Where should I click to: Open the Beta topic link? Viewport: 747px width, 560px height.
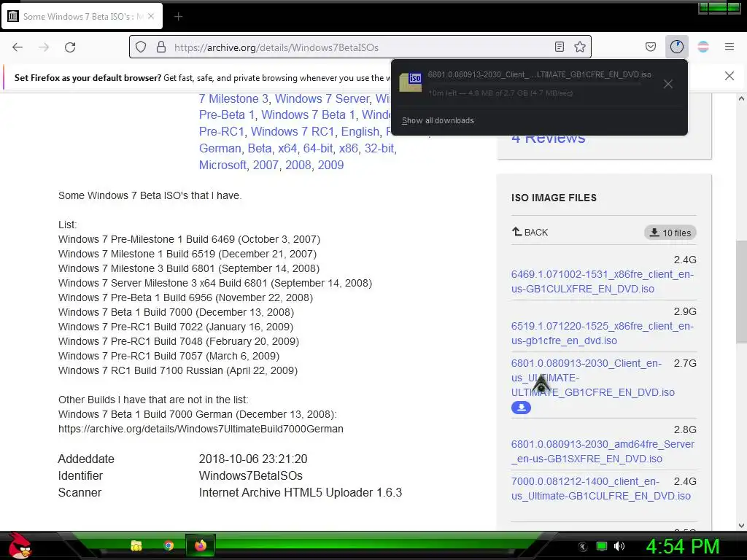click(x=260, y=148)
